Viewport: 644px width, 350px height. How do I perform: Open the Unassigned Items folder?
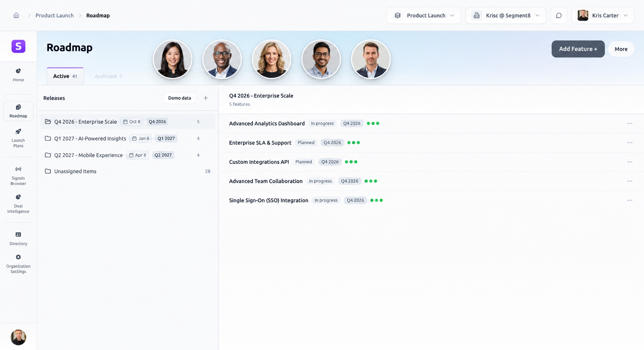coord(128,171)
